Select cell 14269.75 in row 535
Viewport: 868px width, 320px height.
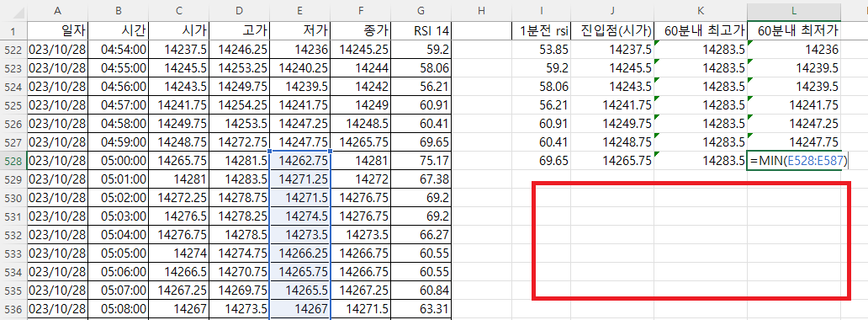tap(240, 290)
